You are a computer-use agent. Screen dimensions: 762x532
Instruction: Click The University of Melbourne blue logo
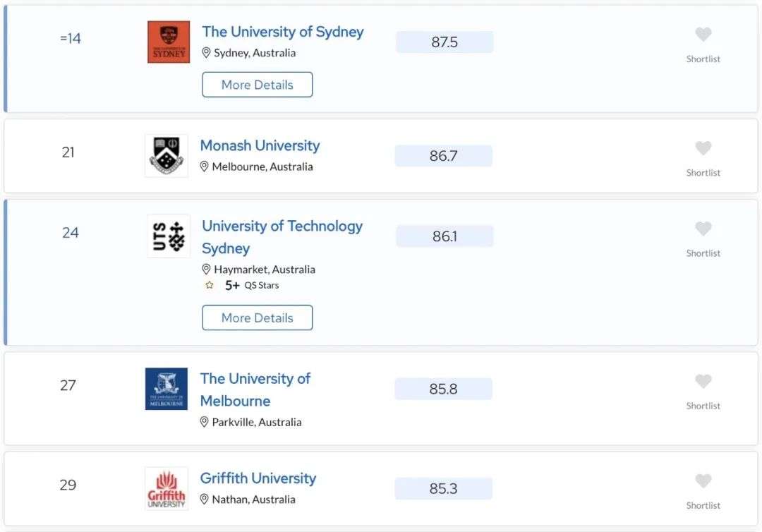167,389
